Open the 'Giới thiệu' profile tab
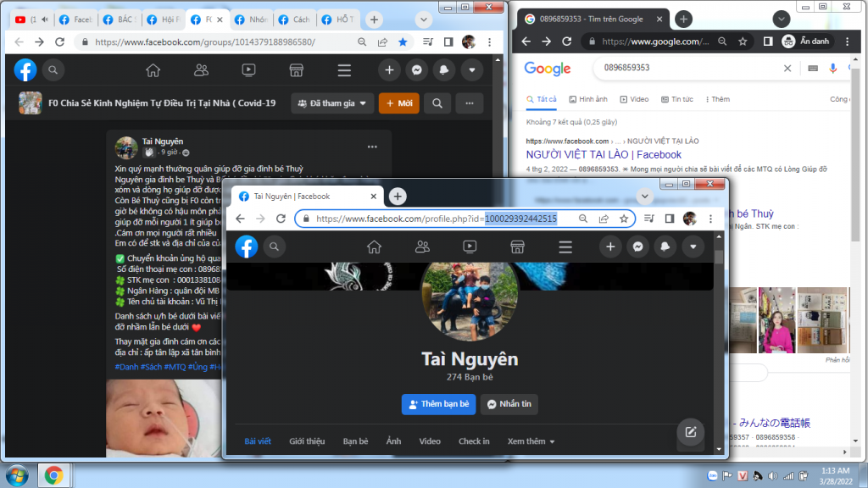The height and width of the screenshot is (488, 868). 307,441
